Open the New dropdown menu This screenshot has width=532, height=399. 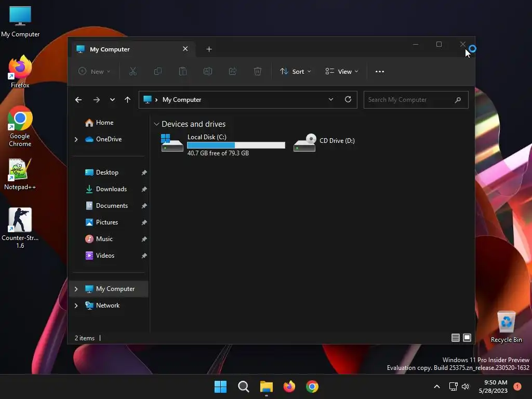pos(95,71)
